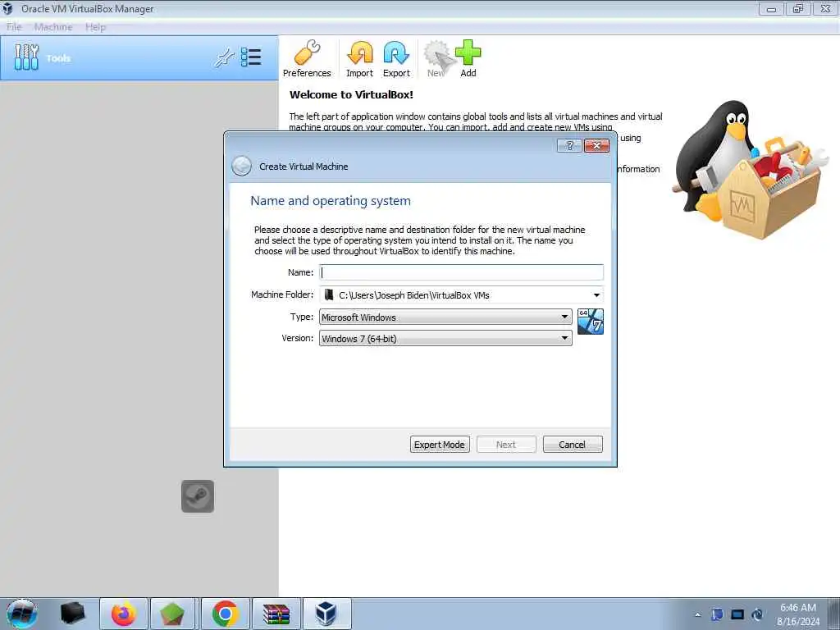Screen dimensions: 840x630
Task: Click the Name and operating system heading
Action: coord(331,201)
